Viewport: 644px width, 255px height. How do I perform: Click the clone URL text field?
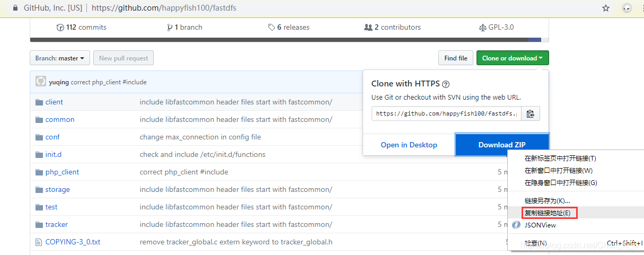(x=446, y=113)
